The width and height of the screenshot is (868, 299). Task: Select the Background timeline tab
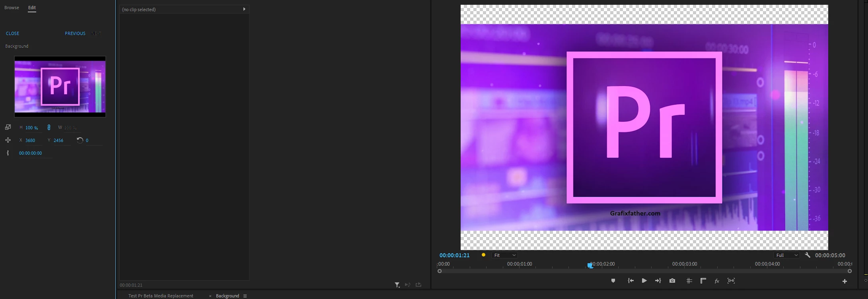(x=228, y=296)
